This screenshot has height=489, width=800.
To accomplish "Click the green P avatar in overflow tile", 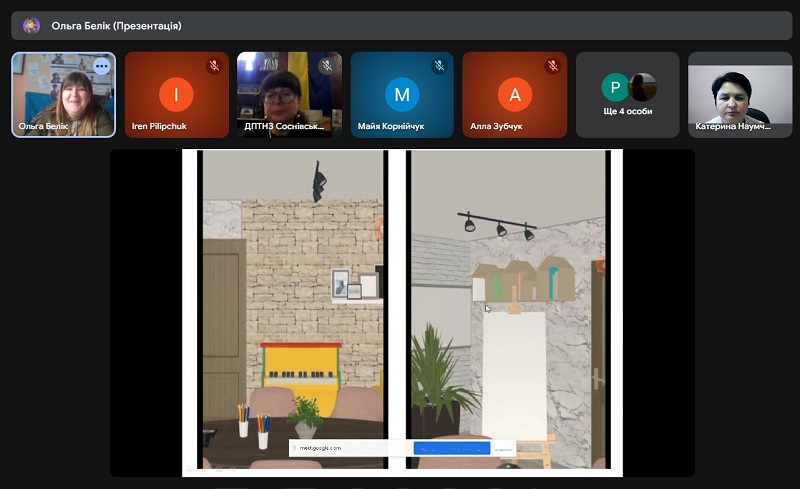I will pyautogui.click(x=614, y=88).
